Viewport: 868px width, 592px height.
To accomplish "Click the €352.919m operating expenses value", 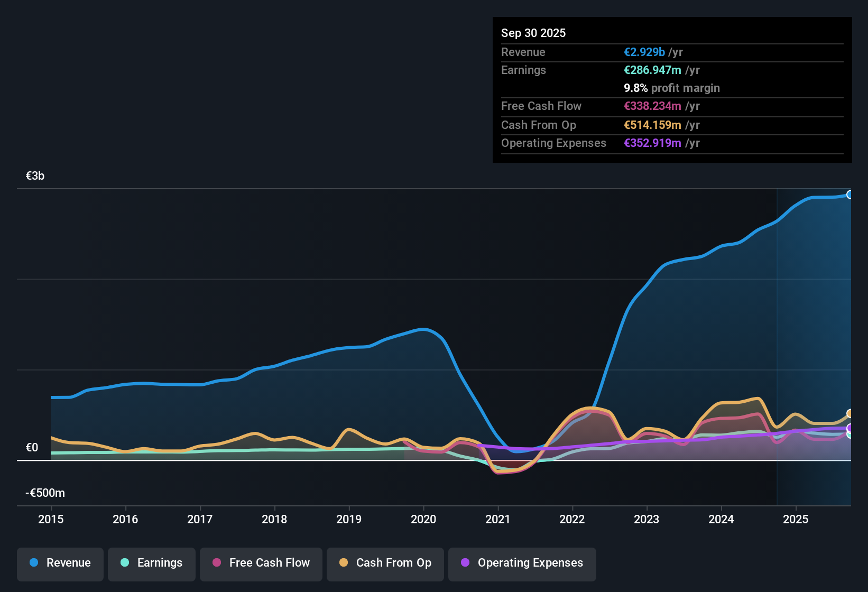I will 652,143.
